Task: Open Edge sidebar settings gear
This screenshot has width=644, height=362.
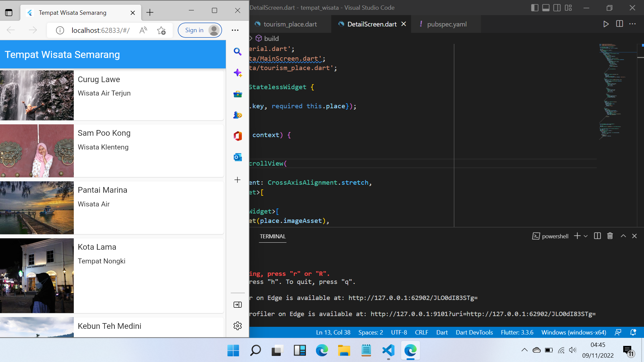Action: point(237,326)
